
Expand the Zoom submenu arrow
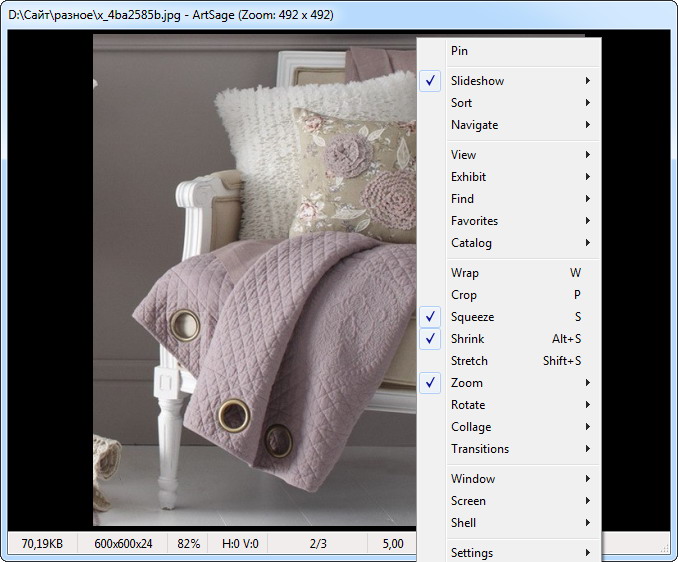pos(588,383)
